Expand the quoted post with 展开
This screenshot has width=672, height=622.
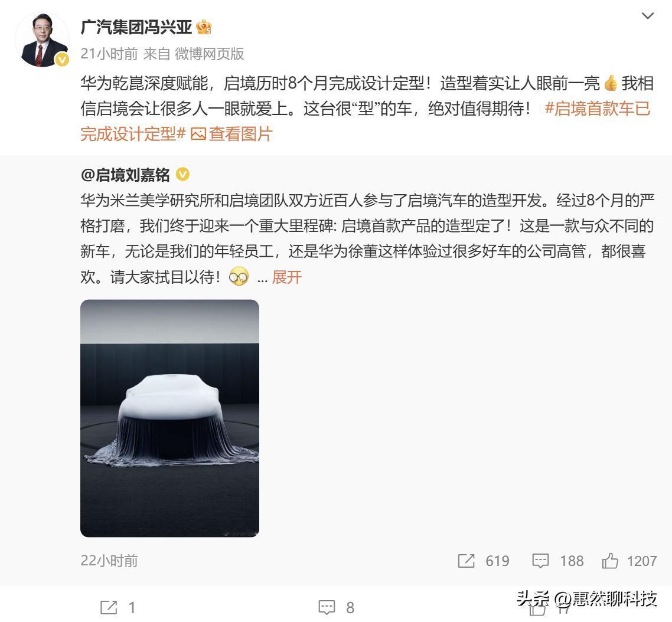(287, 277)
